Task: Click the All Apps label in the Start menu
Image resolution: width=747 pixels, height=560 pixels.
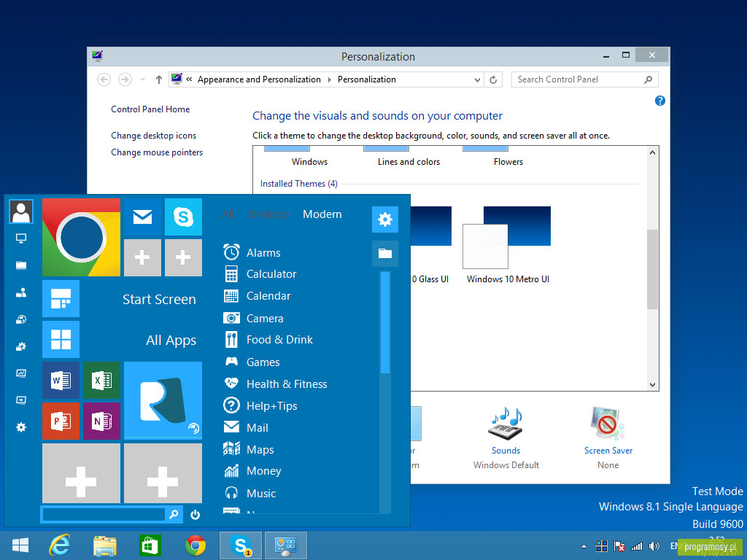Action: pyautogui.click(x=171, y=341)
